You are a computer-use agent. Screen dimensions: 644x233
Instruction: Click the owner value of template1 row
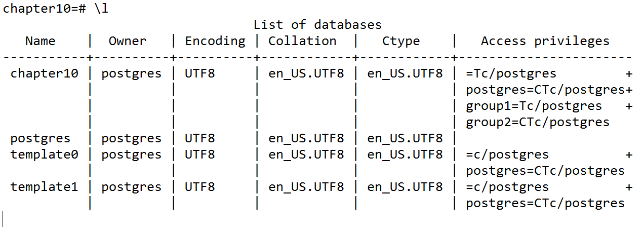tap(131, 187)
